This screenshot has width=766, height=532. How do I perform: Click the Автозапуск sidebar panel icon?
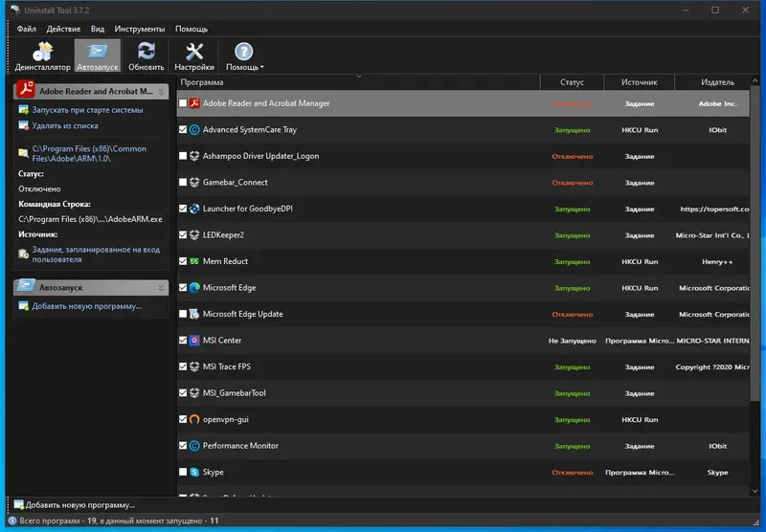point(26,286)
